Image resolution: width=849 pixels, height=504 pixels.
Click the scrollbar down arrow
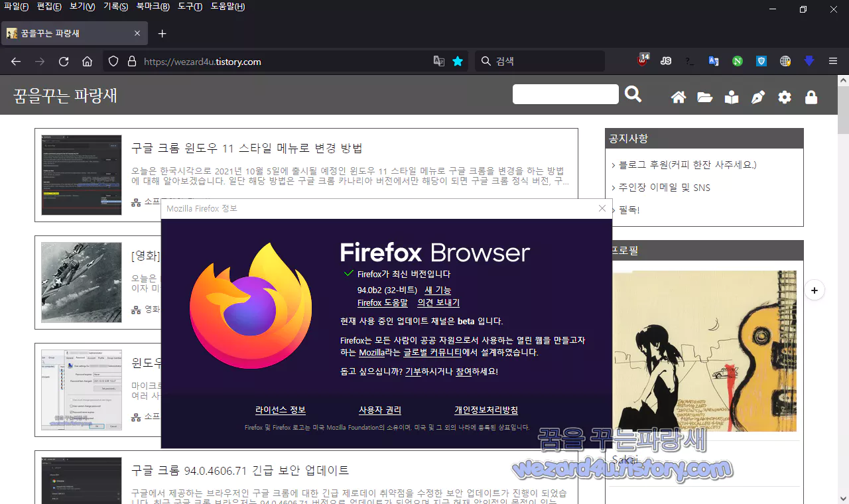pyautogui.click(x=843, y=497)
